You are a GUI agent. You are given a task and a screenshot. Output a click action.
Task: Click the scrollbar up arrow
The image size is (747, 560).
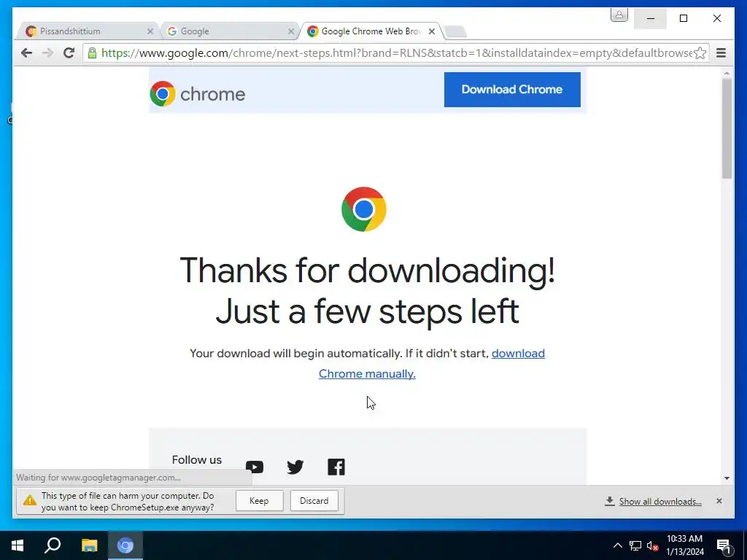(727, 74)
